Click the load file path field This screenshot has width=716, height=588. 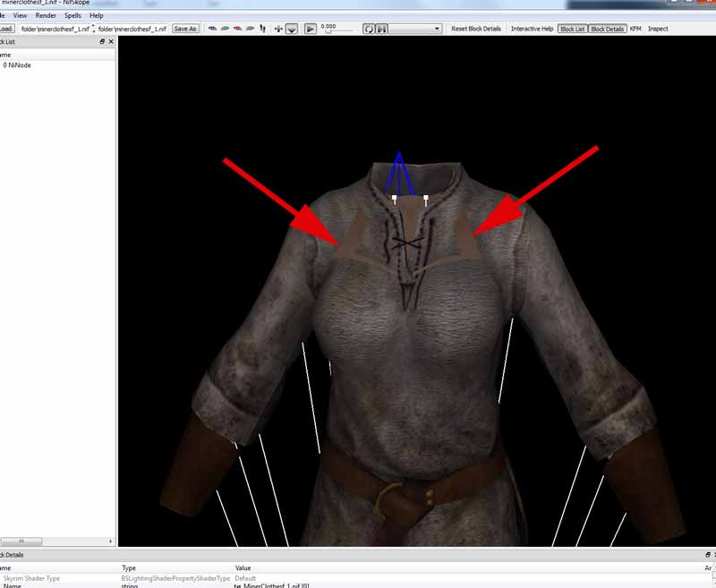(55, 29)
